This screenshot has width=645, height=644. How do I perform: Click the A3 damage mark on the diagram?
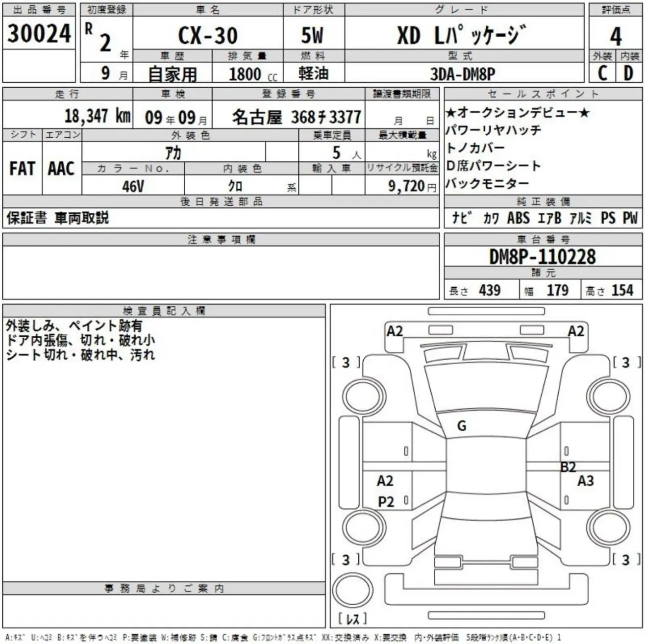click(x=586, y=481)
